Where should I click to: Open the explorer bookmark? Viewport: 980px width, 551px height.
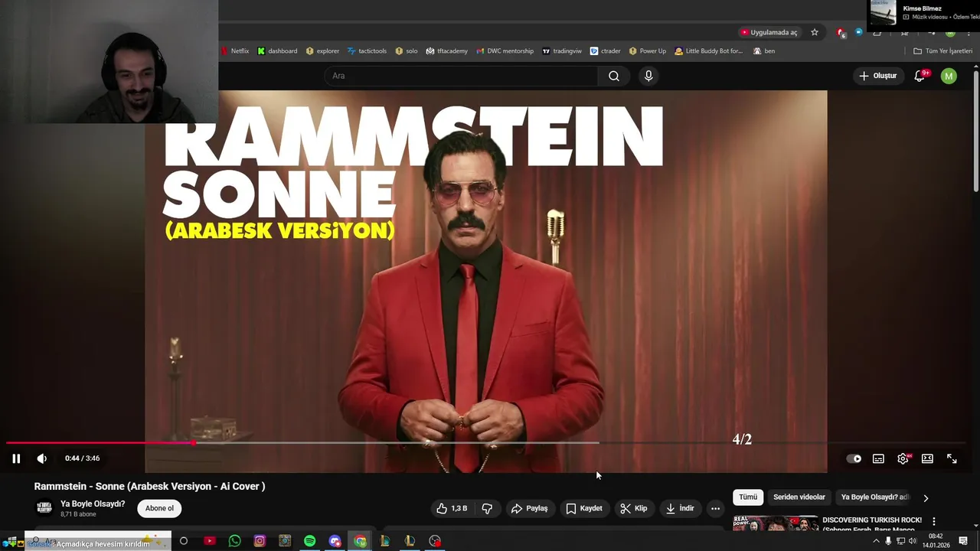coord(322,51)
